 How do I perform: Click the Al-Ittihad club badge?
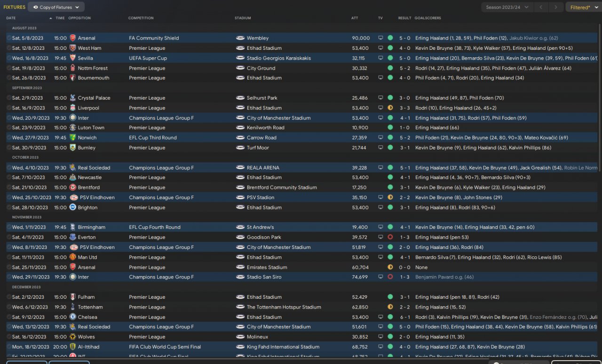(x=72, y=347)
